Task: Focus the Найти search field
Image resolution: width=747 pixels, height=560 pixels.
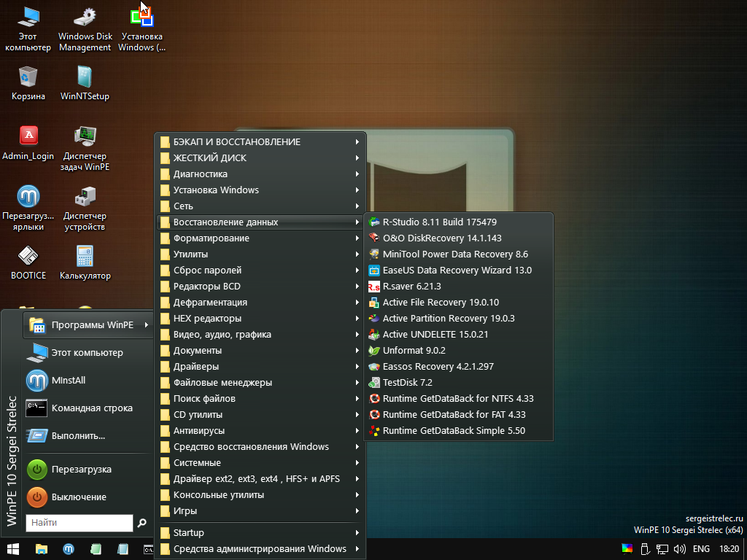Action: 79,523
